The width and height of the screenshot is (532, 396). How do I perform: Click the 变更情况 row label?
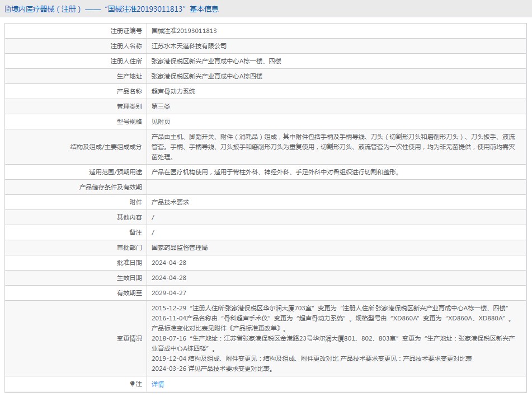point(129,338)
